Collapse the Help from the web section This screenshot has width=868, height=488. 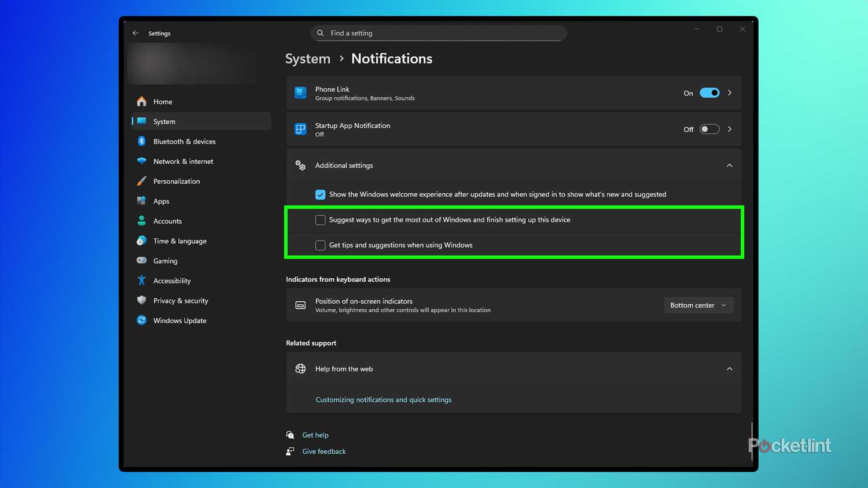point(730,368)
